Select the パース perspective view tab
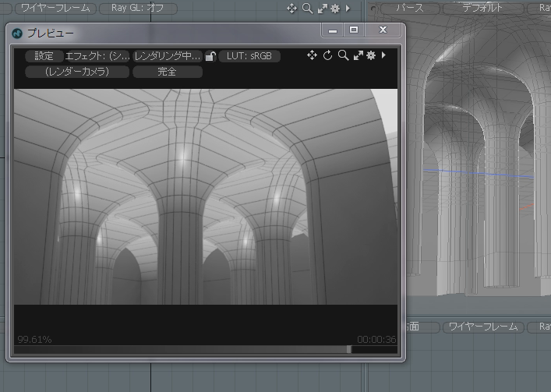Image resolution: width=551 pixels, height=392 pixels. [409, 8]
